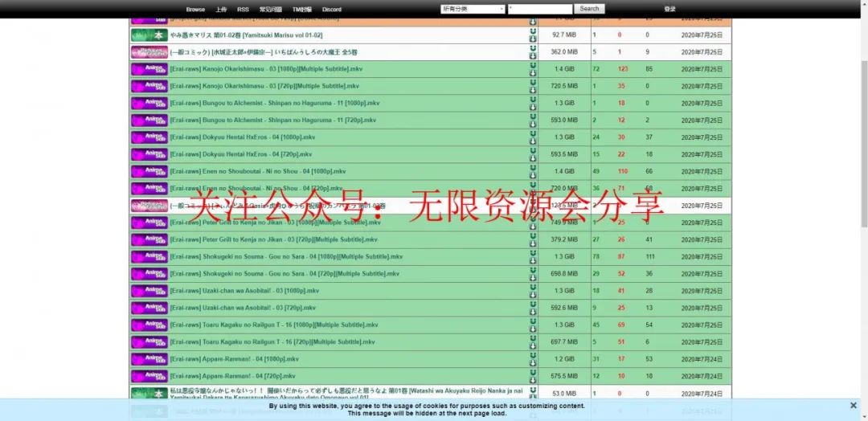Image resolution: width=868 pixels, height=421 pixels.
Task: Click Anime Sub category icon beside Kanojo Okarishimasu 1080p
Action: [149, 69]
